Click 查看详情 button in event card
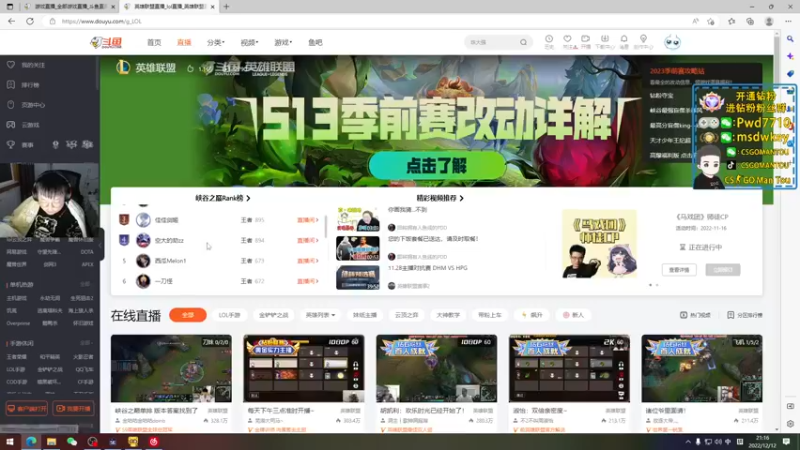Screen dimensions: 800x450 coord(679,269)
